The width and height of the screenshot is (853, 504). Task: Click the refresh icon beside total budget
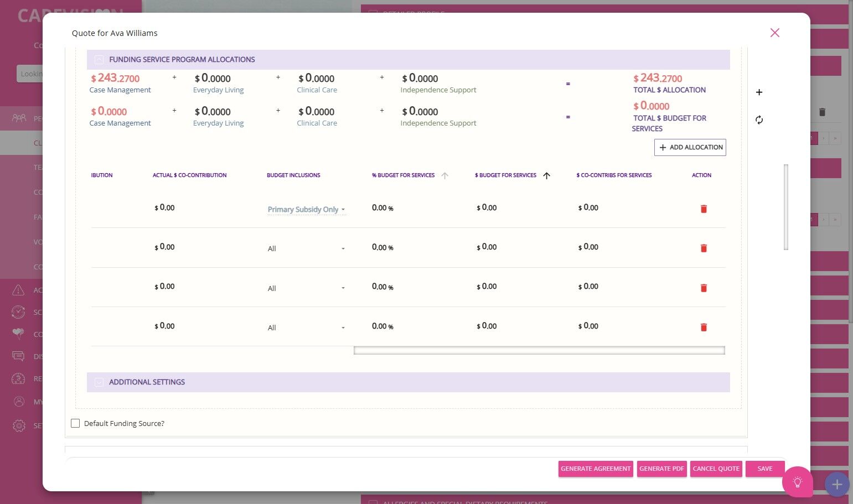click(x=759, y=119)
